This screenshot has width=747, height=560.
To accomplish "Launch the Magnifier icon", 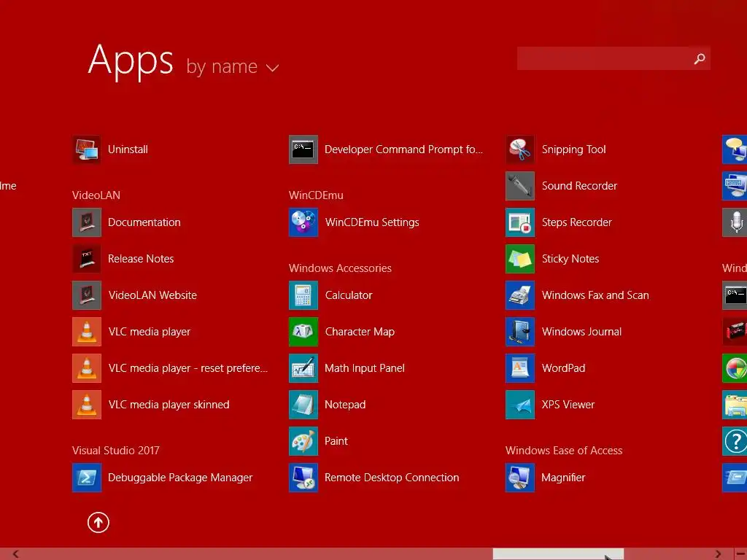I will click(x=519, y=478).
